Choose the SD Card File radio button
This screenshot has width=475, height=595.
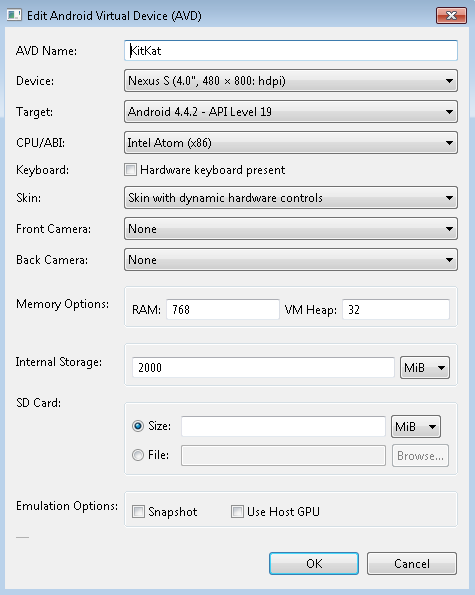point(138,455)
